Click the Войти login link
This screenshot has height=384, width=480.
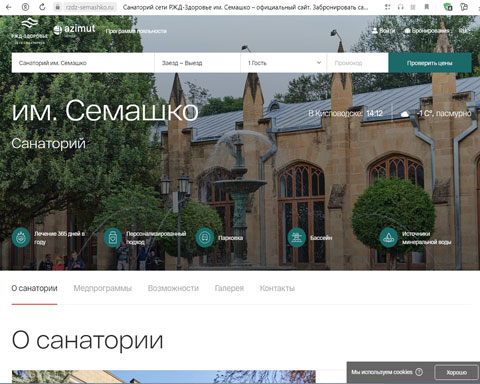click(x=383, y=31)
